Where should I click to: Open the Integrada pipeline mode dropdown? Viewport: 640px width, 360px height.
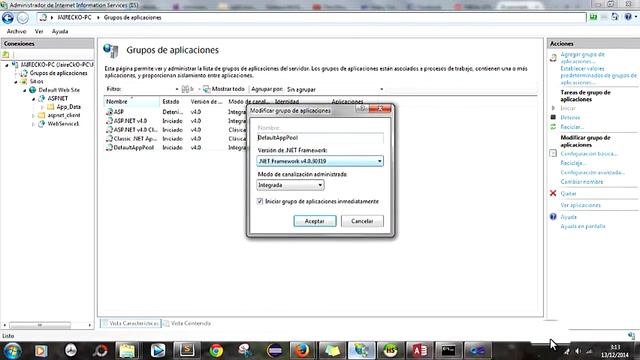point(290,185)
